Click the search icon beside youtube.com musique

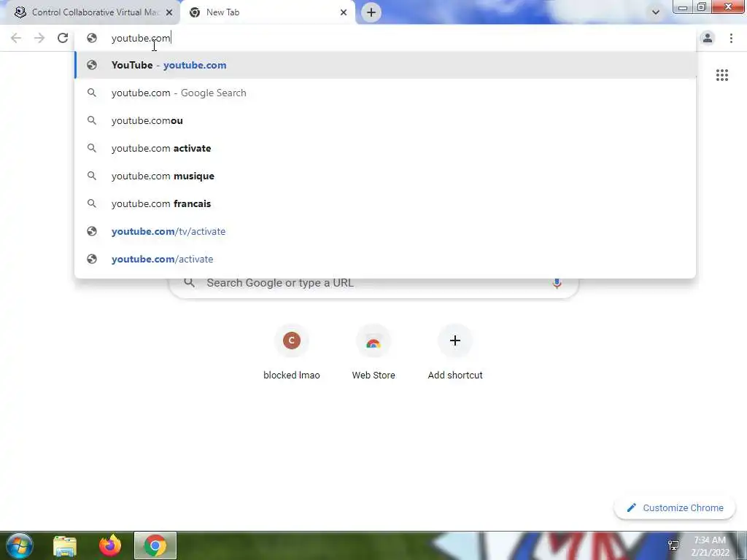pyautogui.click(x=92, y=176)
